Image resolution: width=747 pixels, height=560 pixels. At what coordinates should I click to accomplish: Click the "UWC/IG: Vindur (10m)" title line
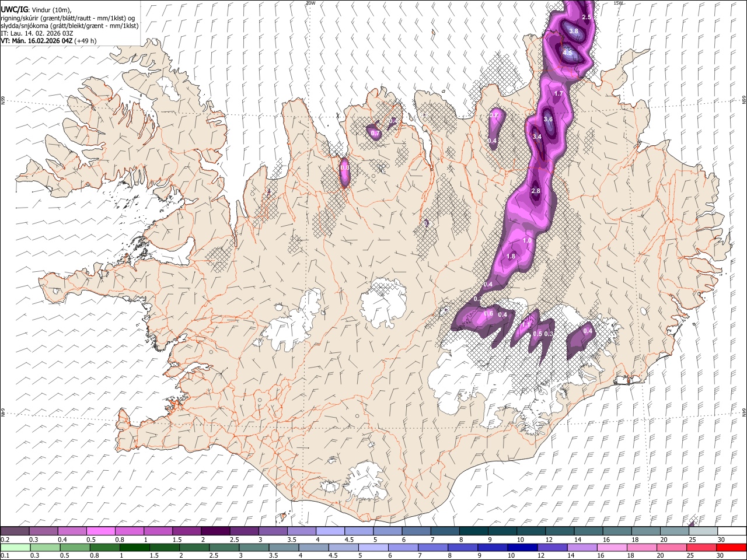pyautogui.click(x=35, y=9)
